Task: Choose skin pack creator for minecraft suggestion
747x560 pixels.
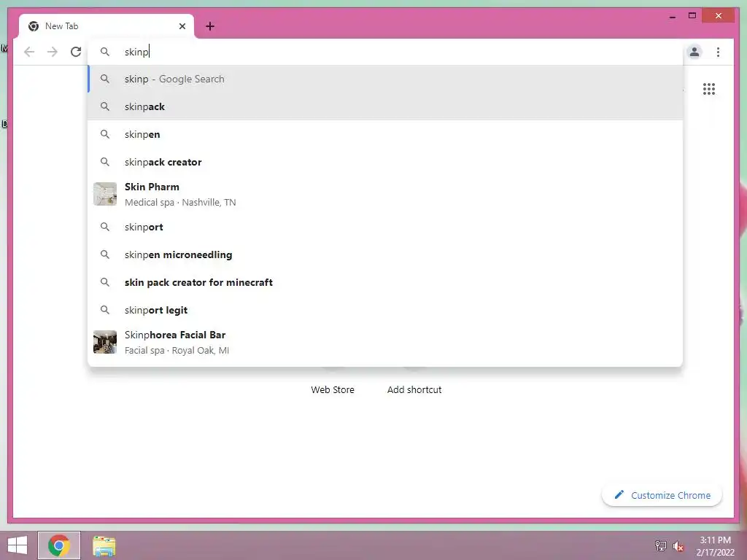Action: click(x=385, y=282)
